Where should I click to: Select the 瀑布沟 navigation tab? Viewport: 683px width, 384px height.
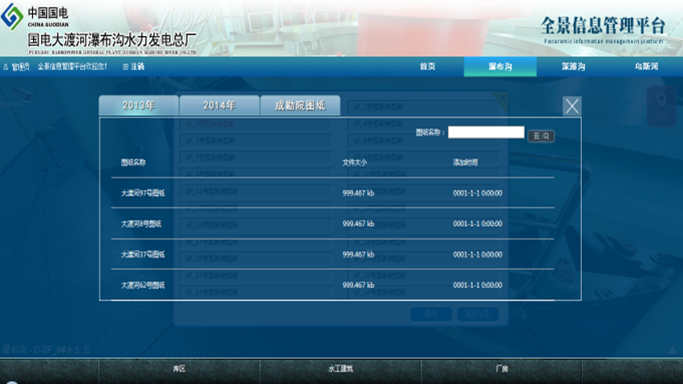(500, 67)
